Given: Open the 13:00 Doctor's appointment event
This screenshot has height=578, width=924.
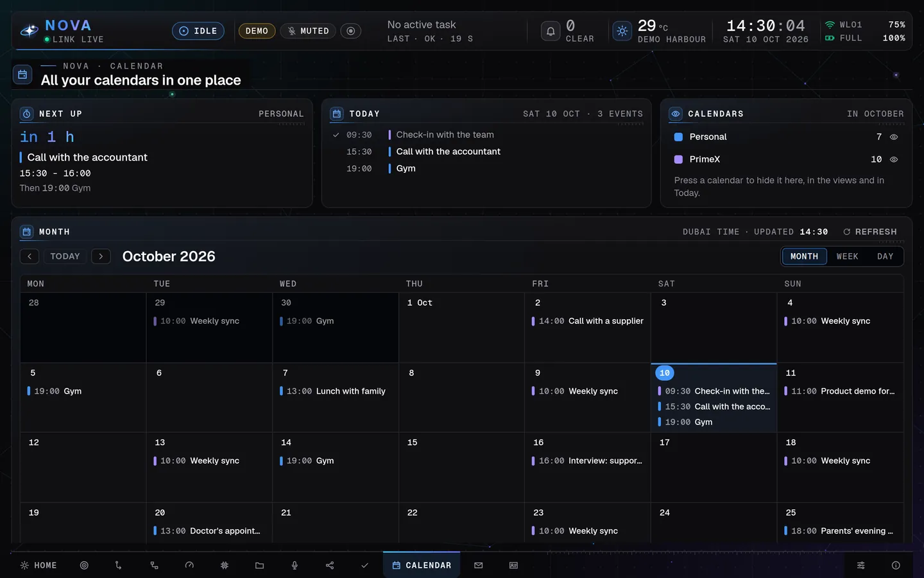Looking at the screenshot, I should point(207,531).
